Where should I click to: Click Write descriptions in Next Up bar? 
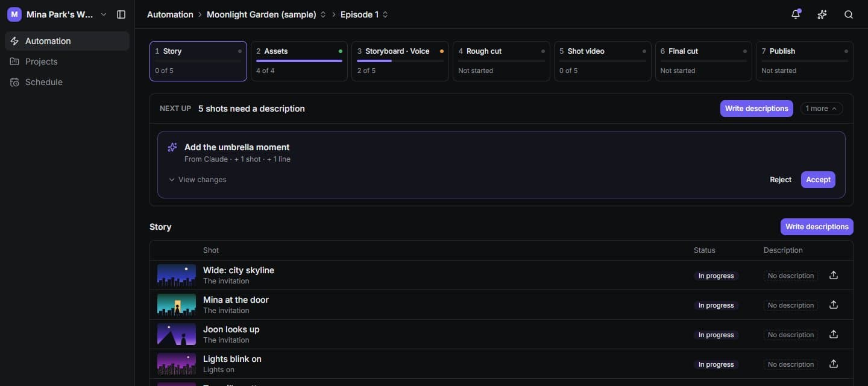[x=756, y=109]
